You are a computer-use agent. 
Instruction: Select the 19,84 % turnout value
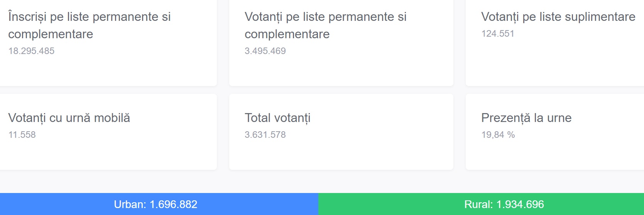[498, 135]
